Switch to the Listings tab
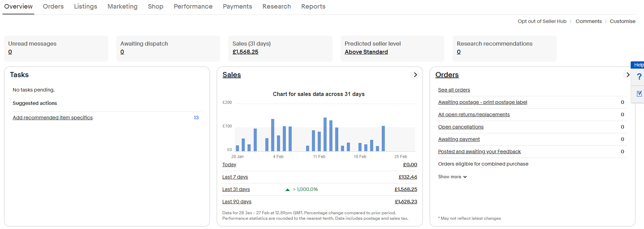644x229 pixels. coord(86,7)
